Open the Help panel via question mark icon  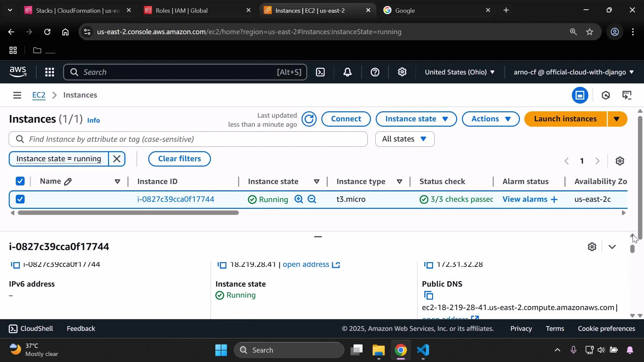(375, 72)
